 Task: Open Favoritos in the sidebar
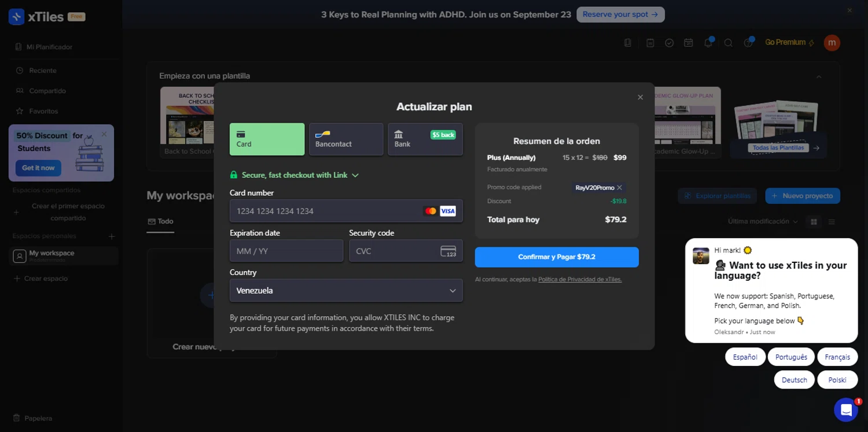pyautogui.click(x=37, y=111)
